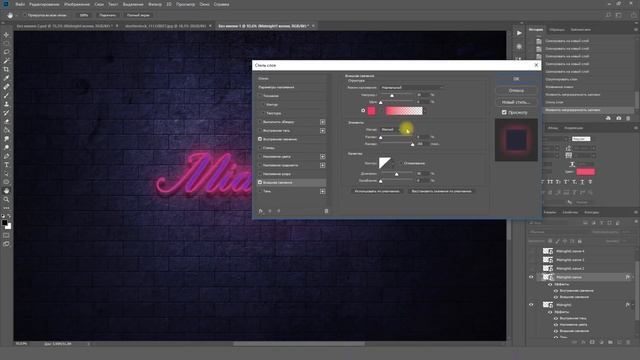The image size is (640, 360).
Task: Click the trash icon in the Layer Style dialog
Action: click(x=326, y=211)
